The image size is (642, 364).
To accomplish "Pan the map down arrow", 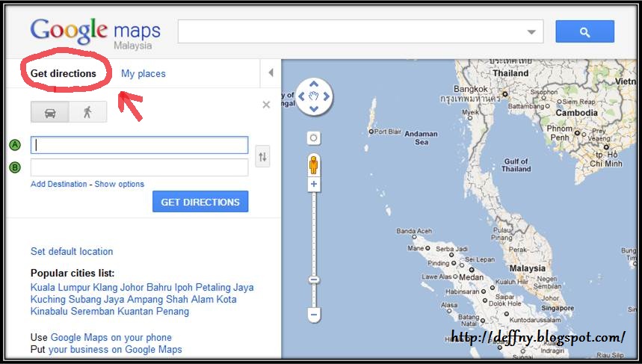I will 314,109.
